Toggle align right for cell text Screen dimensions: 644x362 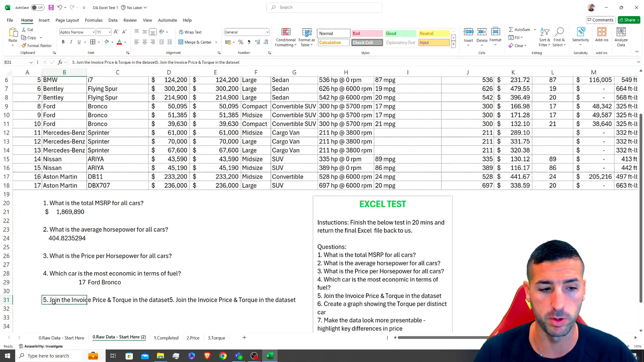[153, 42]
